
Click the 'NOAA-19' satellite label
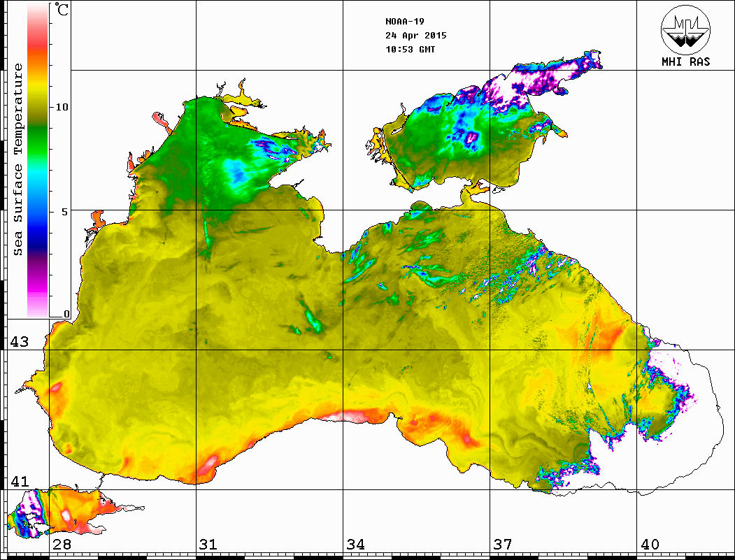click(x=404, y=22)
